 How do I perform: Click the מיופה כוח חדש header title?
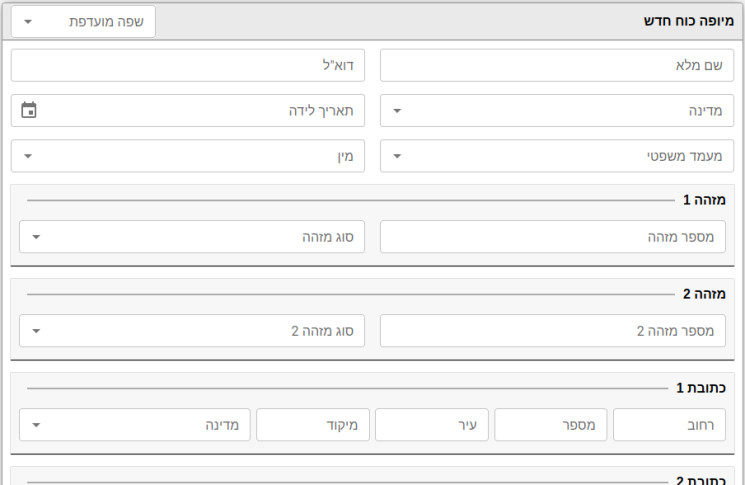(689, 21)
